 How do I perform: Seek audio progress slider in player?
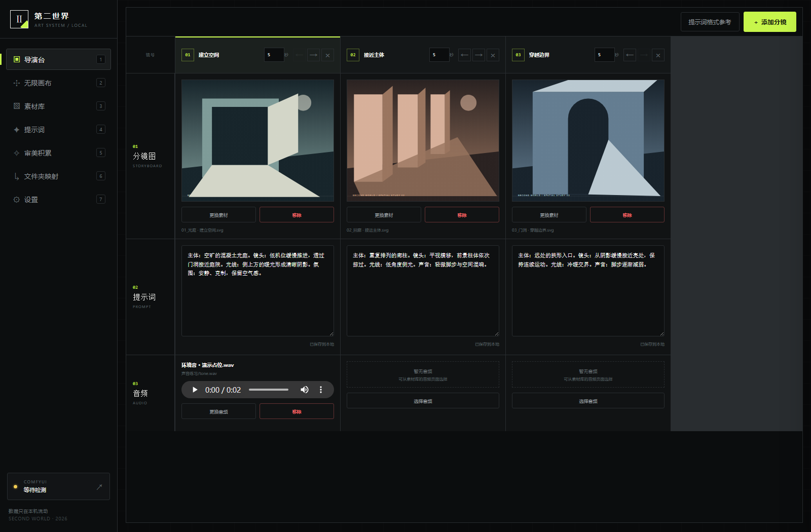pos(269,390)
